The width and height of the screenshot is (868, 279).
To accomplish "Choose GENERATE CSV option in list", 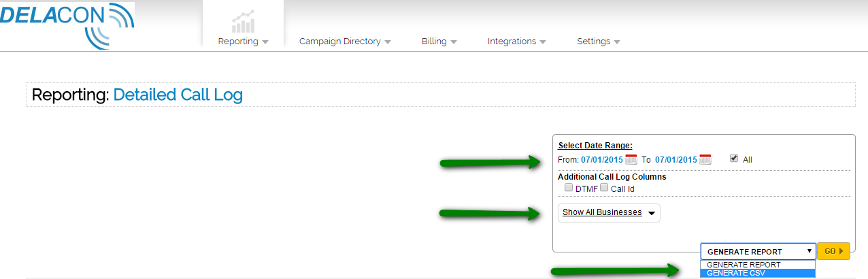I will [x=758, y=274].
